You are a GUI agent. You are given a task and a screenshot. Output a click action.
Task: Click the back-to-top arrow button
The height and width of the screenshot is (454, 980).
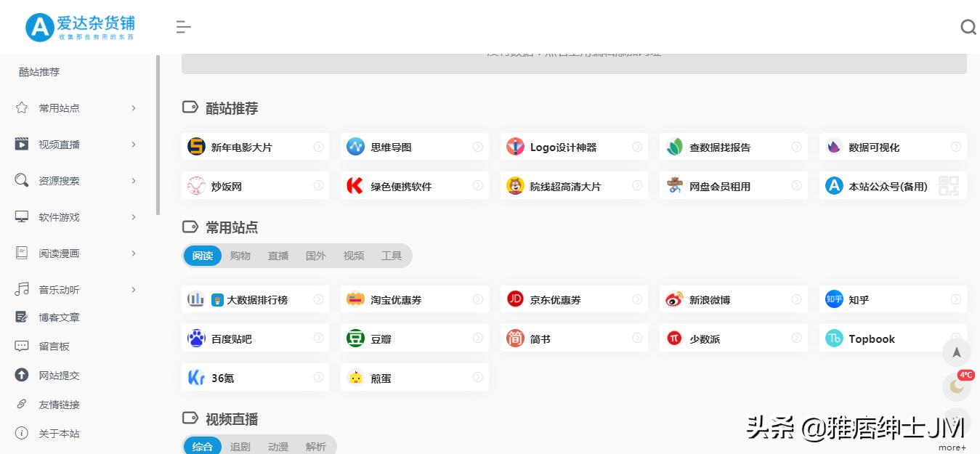(x=957, y=352)
